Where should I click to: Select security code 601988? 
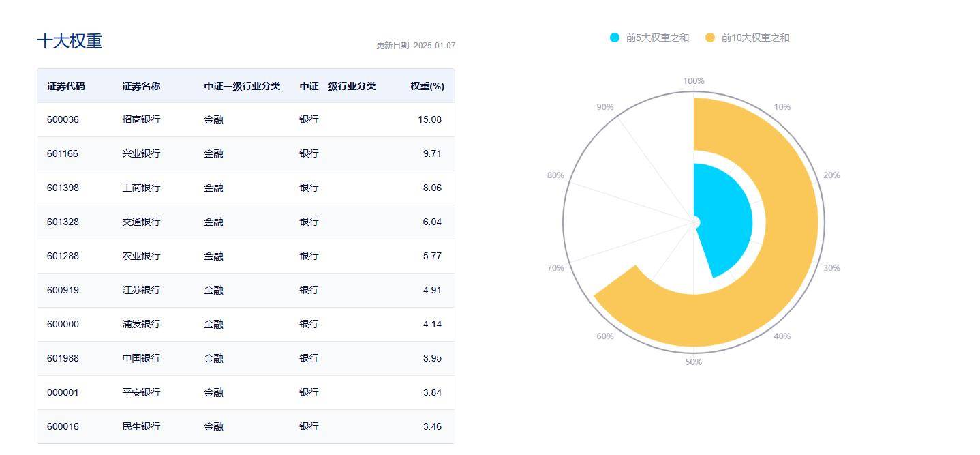click(63, 358)
